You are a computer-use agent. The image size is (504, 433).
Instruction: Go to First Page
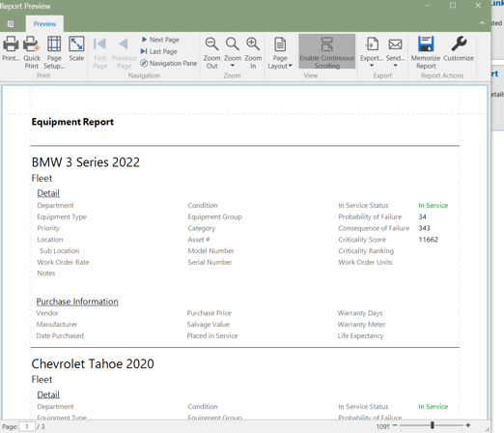100,52
